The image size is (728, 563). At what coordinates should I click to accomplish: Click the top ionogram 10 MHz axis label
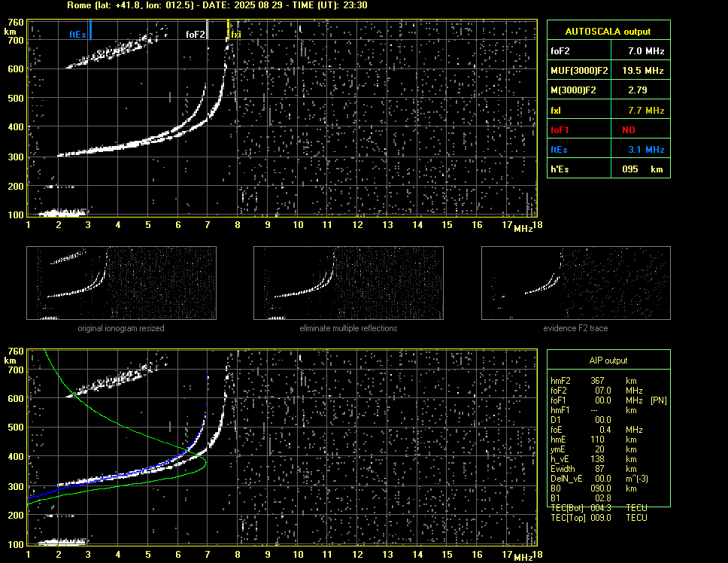(298, 225)
